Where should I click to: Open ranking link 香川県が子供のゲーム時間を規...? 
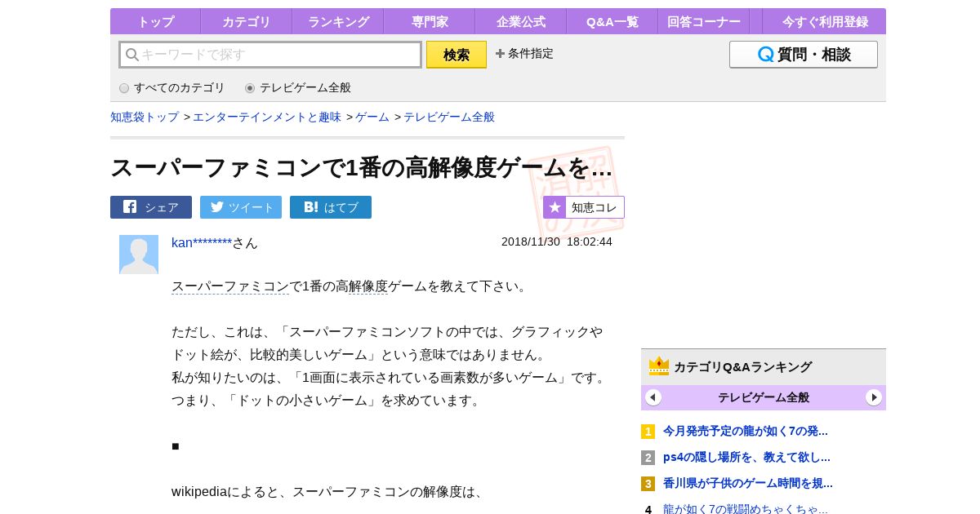click(748, 483)
